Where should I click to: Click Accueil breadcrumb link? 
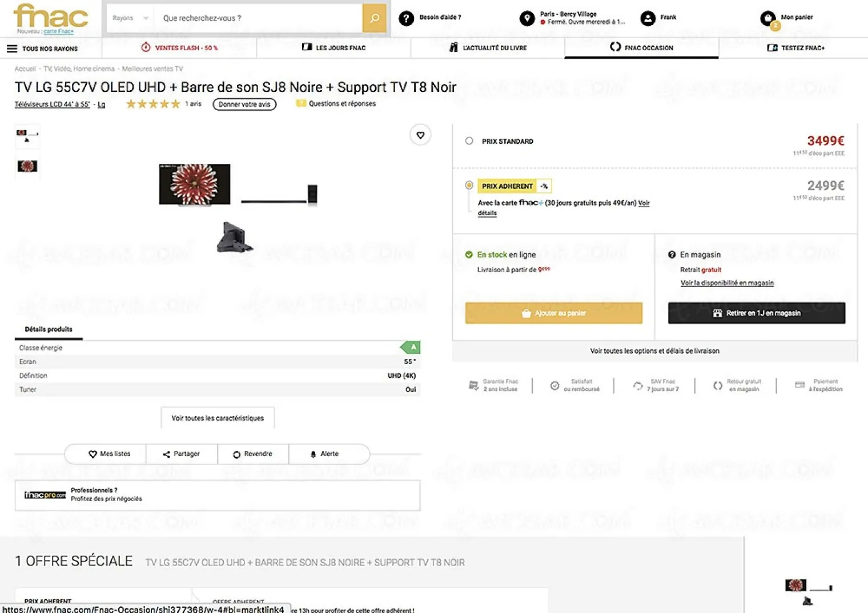25,68
